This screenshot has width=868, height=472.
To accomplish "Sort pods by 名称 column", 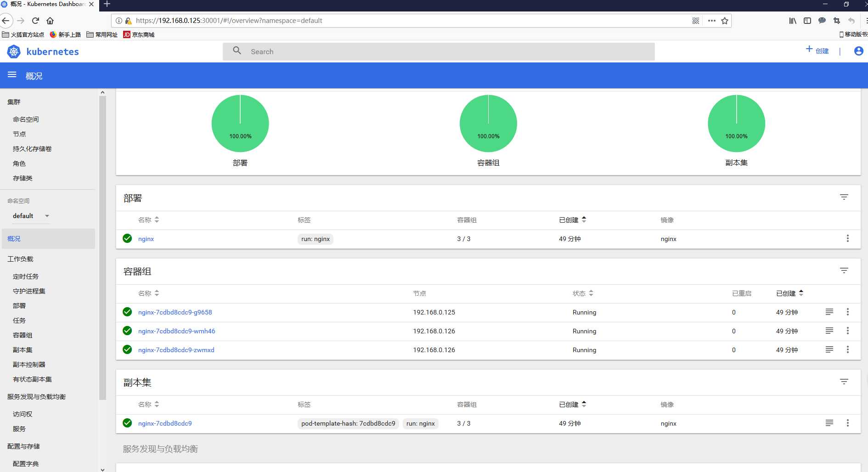I will [148, 293].
